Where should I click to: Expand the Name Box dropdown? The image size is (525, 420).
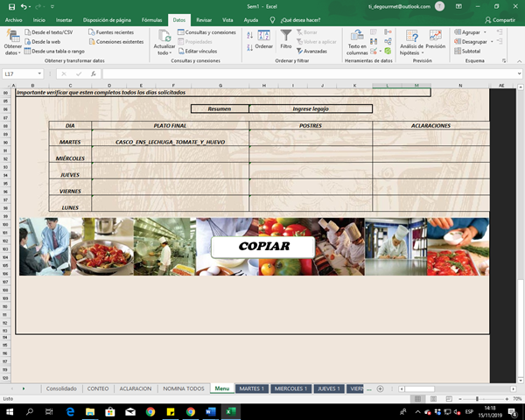coord(39,73)
